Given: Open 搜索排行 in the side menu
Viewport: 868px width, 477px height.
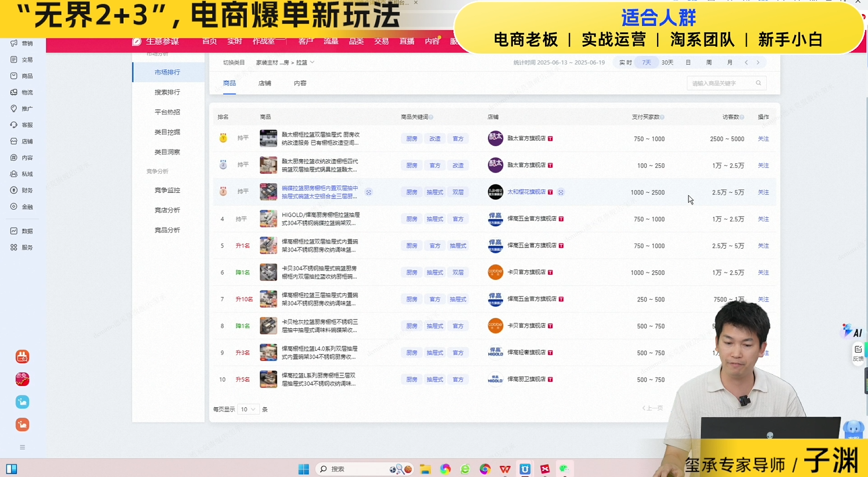Looking at the screenshot, I should (x=167, y=92).
